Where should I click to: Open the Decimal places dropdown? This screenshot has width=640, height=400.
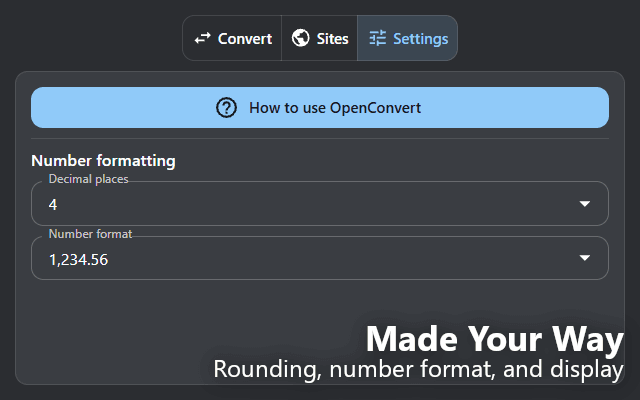click(320, 203)
